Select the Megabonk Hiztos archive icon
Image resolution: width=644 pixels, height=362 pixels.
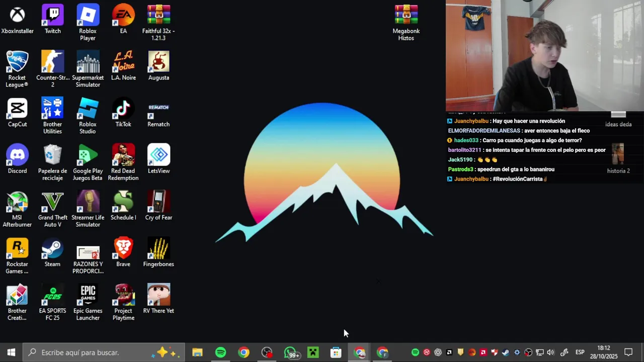tap(406, 23)
